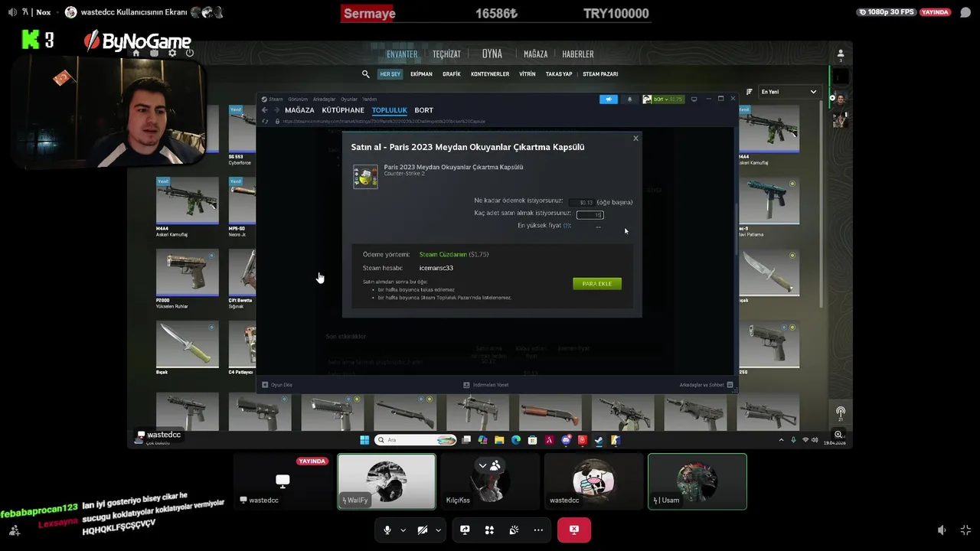Select the Usam participant tile
This screenshot has height=551, width=980.
(697, 481)
